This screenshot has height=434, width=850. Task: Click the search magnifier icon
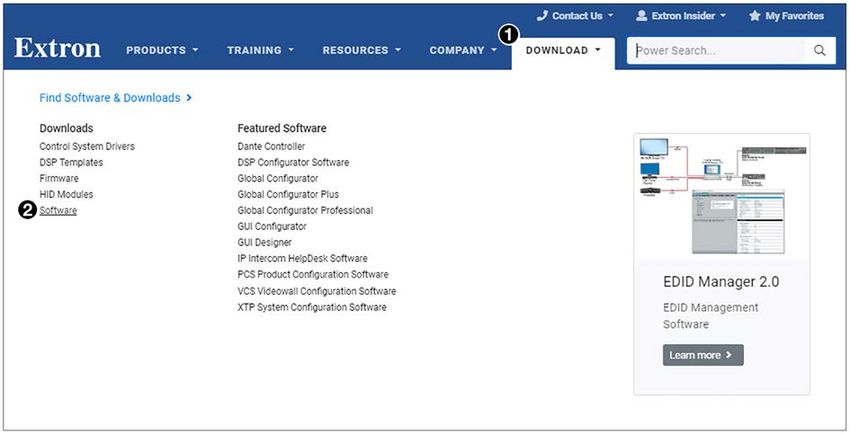820,50
